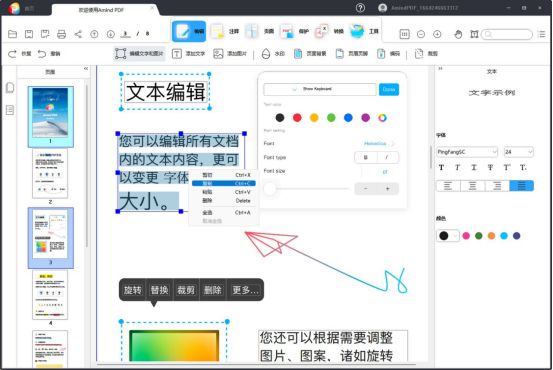This screenshot has width=553, height=370.
Task: Open the user account avatar
Action: pos(383,7)
